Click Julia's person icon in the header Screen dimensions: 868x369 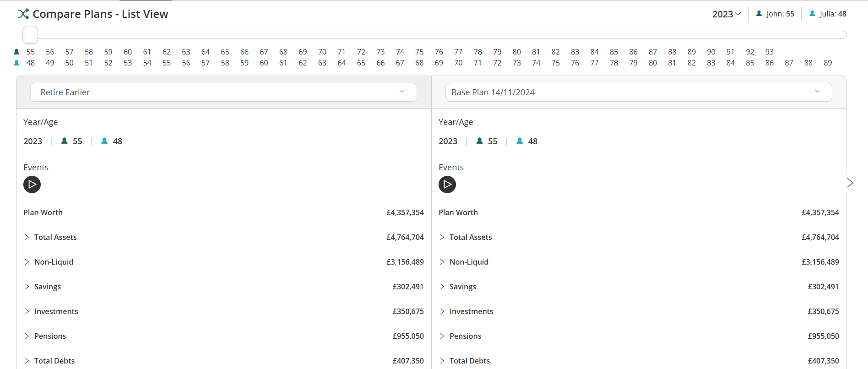(x=812, y=14)
